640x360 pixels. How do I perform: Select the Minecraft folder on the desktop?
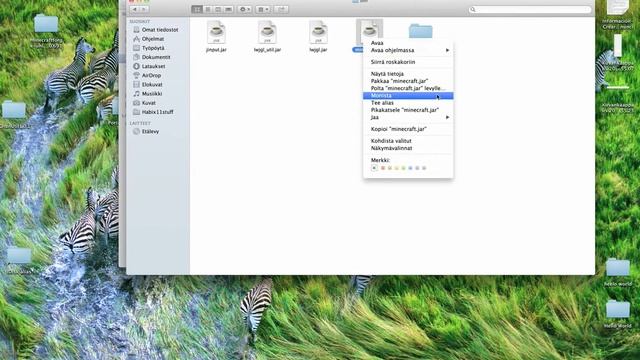pos(46,23)
